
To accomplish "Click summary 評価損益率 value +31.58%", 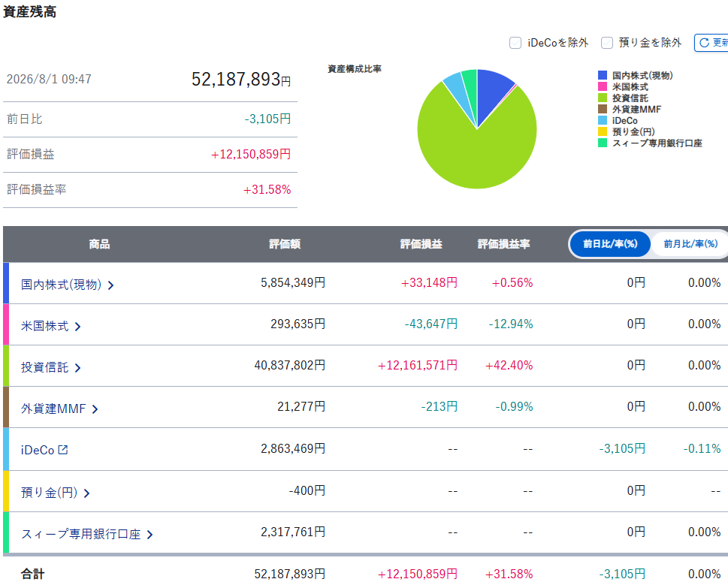I will pyautogui.click(x=267, y=189).
